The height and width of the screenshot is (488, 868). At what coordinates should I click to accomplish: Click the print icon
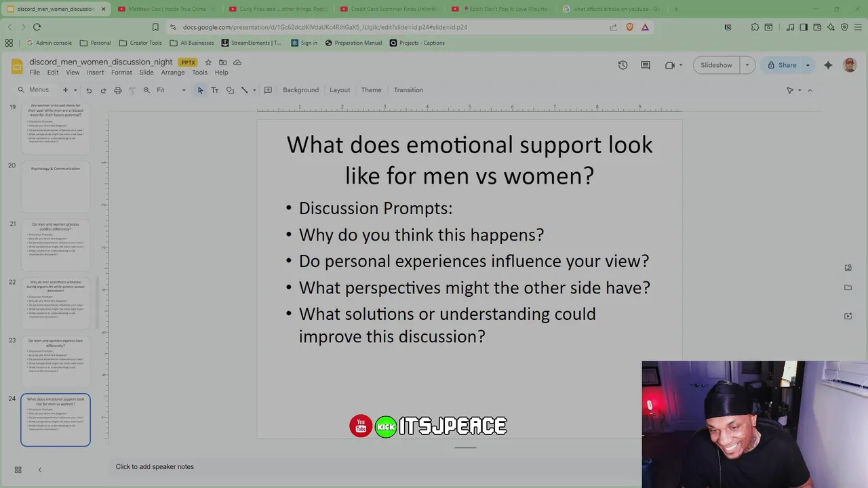tap(118, 90)
